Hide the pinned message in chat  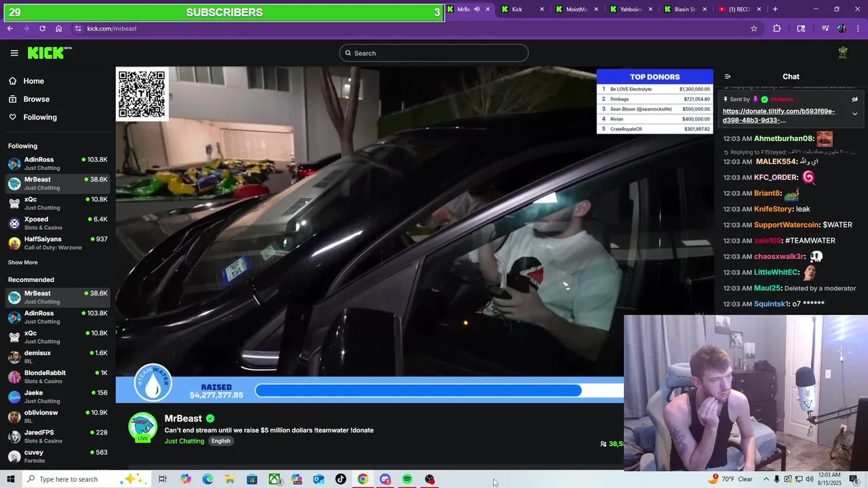(x=854, y=100)
